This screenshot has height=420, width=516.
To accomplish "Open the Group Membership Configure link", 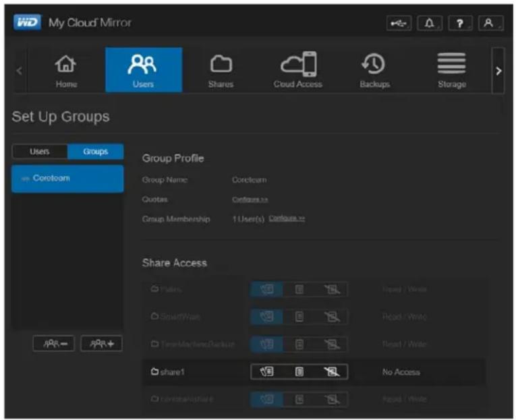I will point(287,218).
